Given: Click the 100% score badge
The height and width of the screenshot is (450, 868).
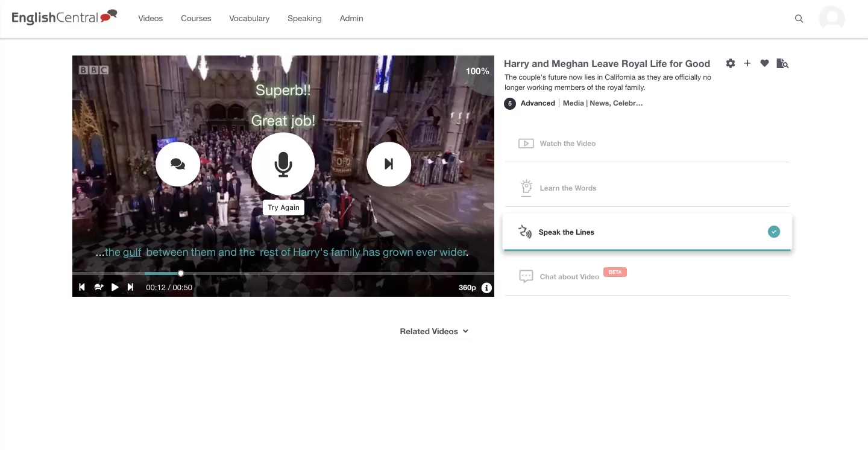Looking at the screenshot, I should pos(477,71).
